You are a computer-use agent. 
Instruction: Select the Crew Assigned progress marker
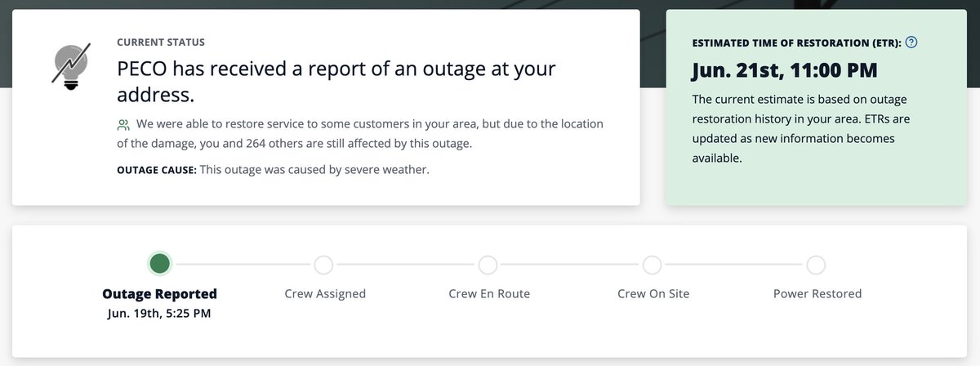[323, 265]
